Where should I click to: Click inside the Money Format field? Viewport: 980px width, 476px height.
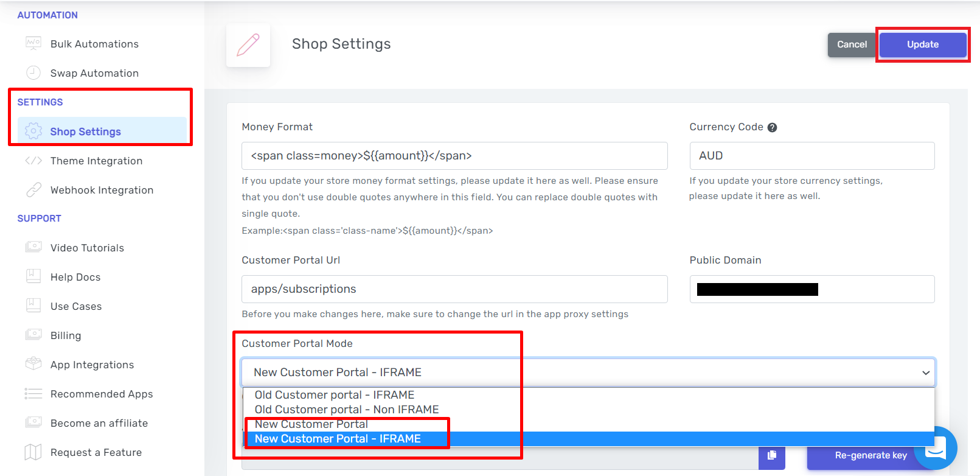[x=454, y=156]
